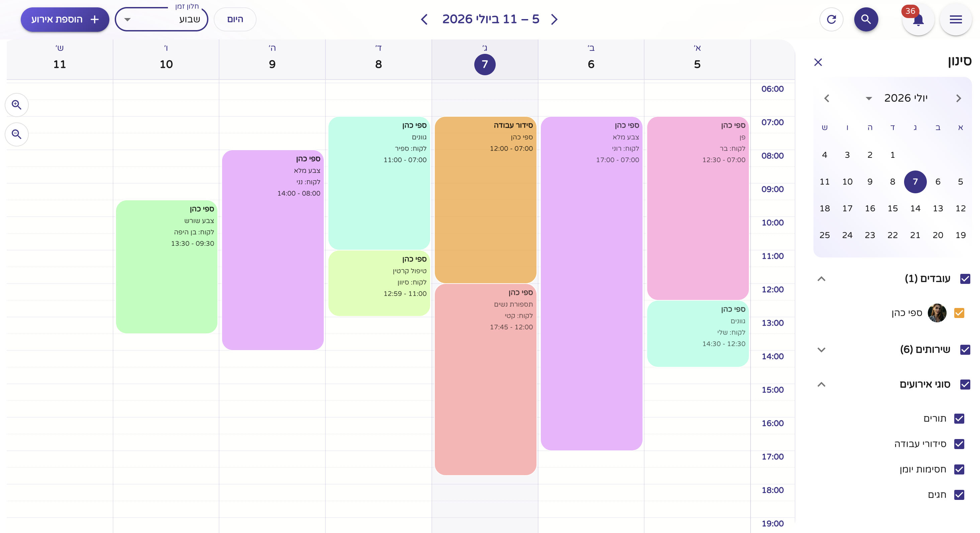Uncheck the תורים event type checkbox
This screenshot has height=533, width=980.
coord(959,419)
